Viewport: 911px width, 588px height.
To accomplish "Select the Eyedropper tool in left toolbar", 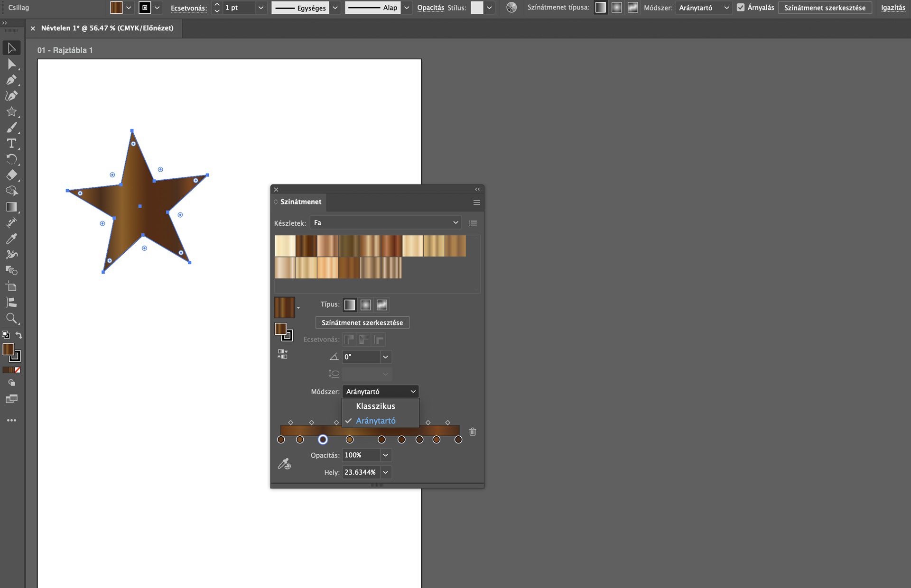I will tap(11, 239).
